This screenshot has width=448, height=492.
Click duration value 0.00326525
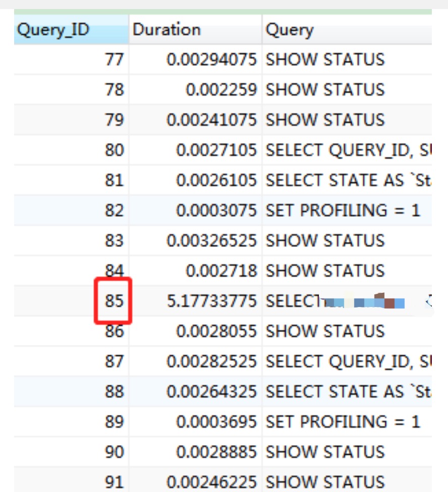211,240
